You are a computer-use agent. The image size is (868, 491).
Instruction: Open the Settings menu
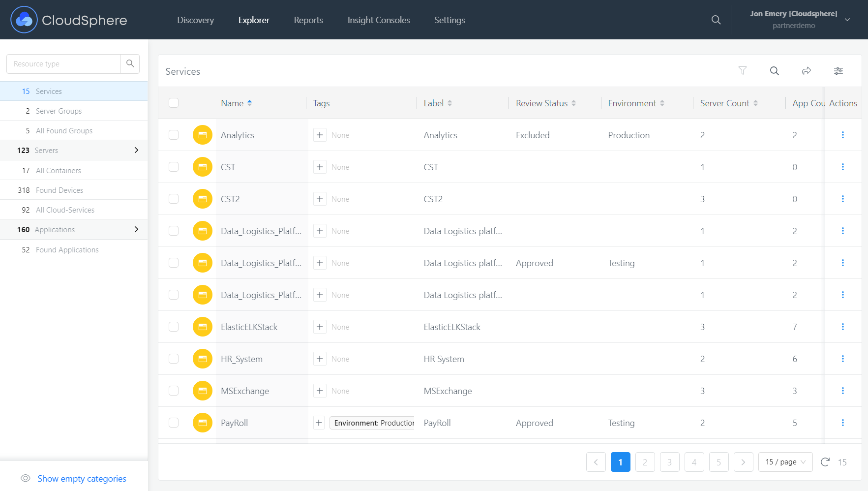[449, 20]
